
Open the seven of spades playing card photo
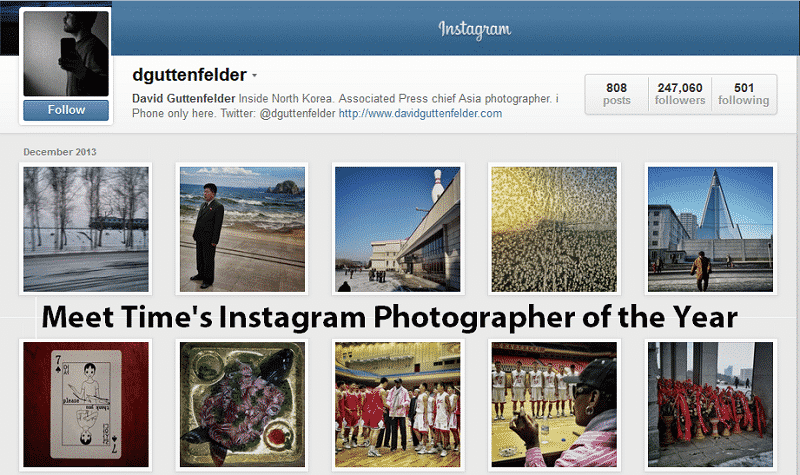(86, 404)
